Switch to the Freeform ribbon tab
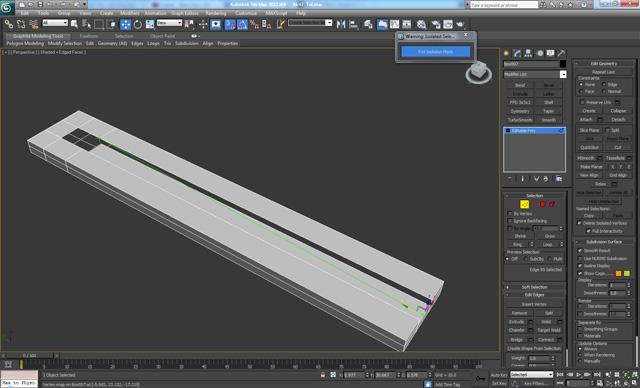The width and height of the screenshot is (640, 388). (89, 36)
